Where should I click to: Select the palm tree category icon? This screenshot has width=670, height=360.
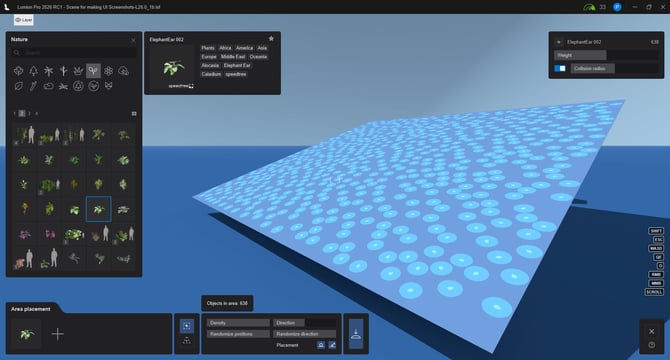49,71
